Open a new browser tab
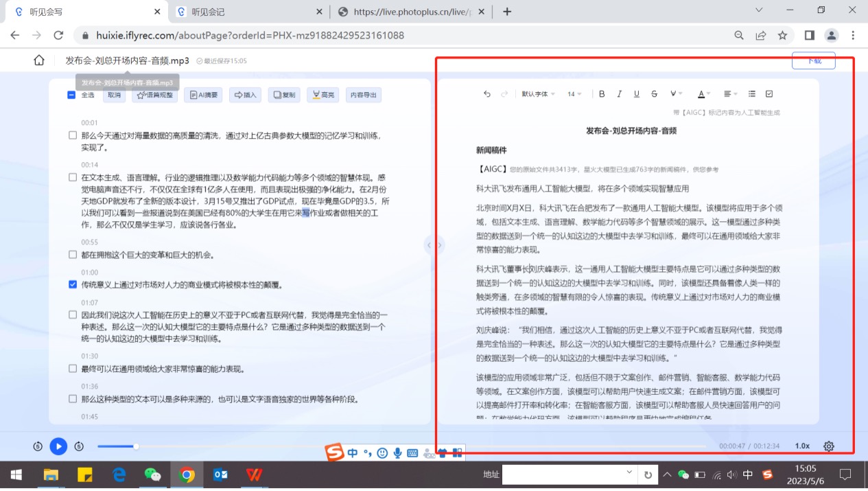This screenshot has height=491, width=868. (x=507, y=12)
